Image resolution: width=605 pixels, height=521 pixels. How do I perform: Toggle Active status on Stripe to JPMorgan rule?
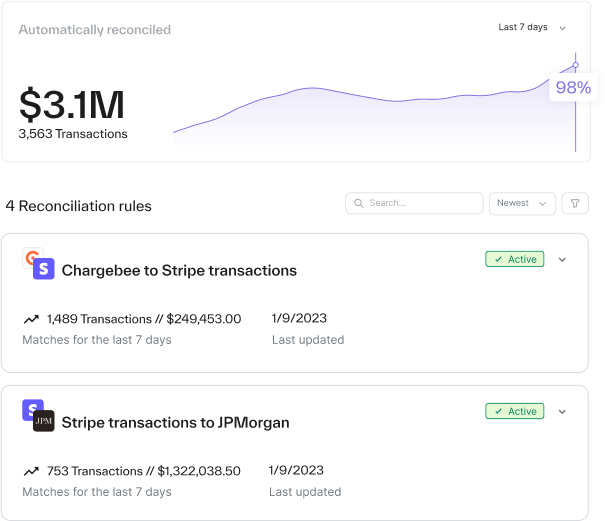tap(515, 411)
